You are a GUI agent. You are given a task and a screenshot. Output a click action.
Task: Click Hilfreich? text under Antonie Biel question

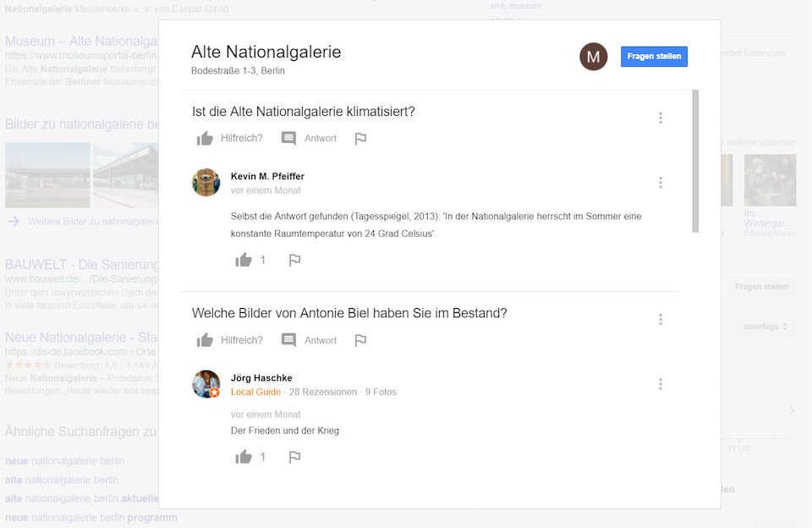tap(242, 340)
